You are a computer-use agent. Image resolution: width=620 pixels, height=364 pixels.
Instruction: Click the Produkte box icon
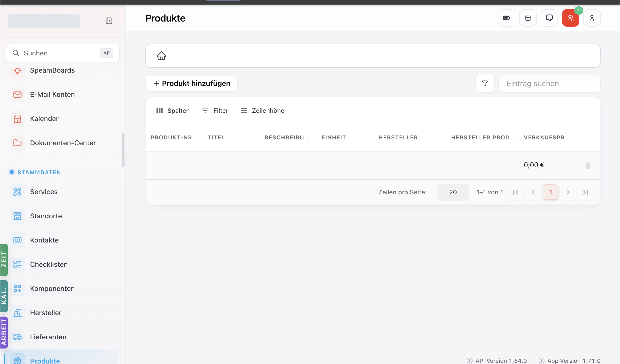click(17, 360)
